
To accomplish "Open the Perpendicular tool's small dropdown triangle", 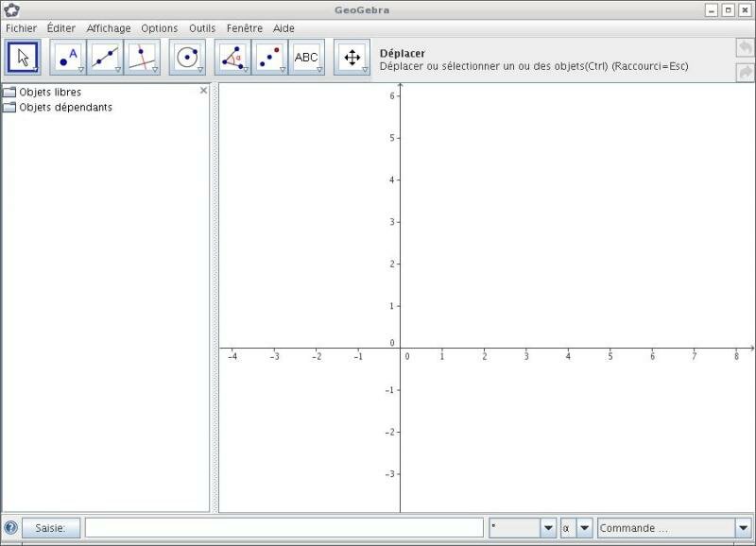I will tap(155, 70).
